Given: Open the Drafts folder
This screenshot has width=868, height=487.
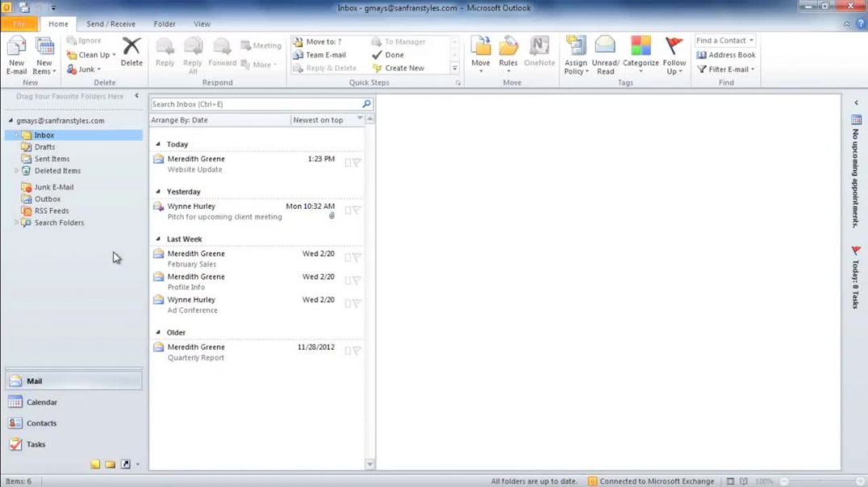Looking at the screenshot, I should click(x=44, y=148).
